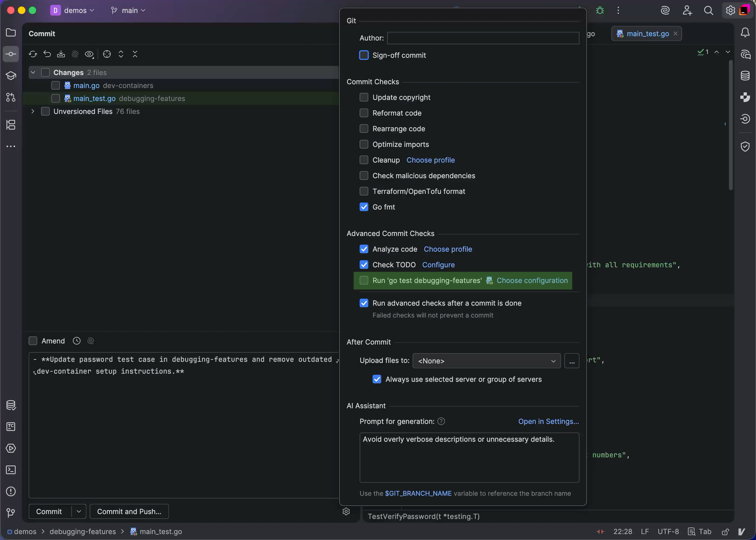The width and height of the screenshot is (756, 540).
Task: Click the Group By crosshair icon
Action: [x=107, y=54]
